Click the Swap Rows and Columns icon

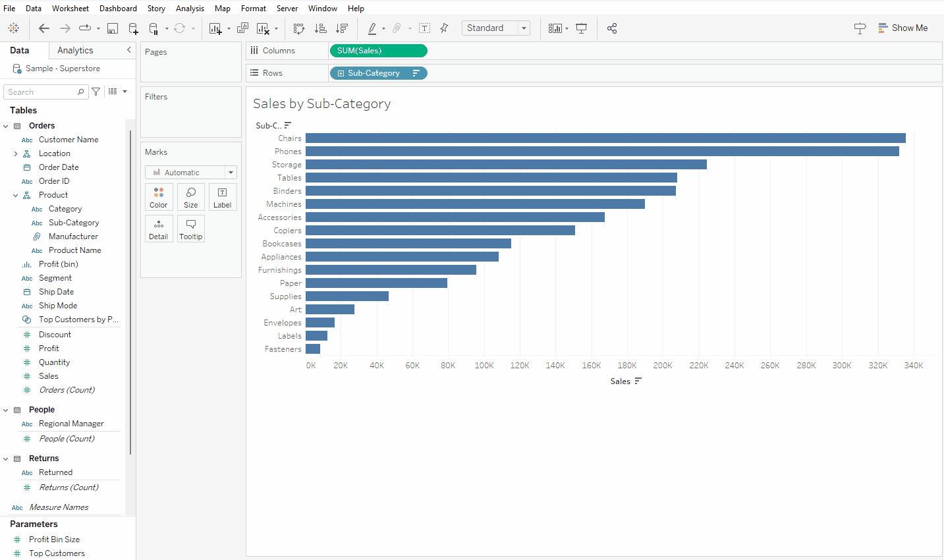click(x=299, y=28)
